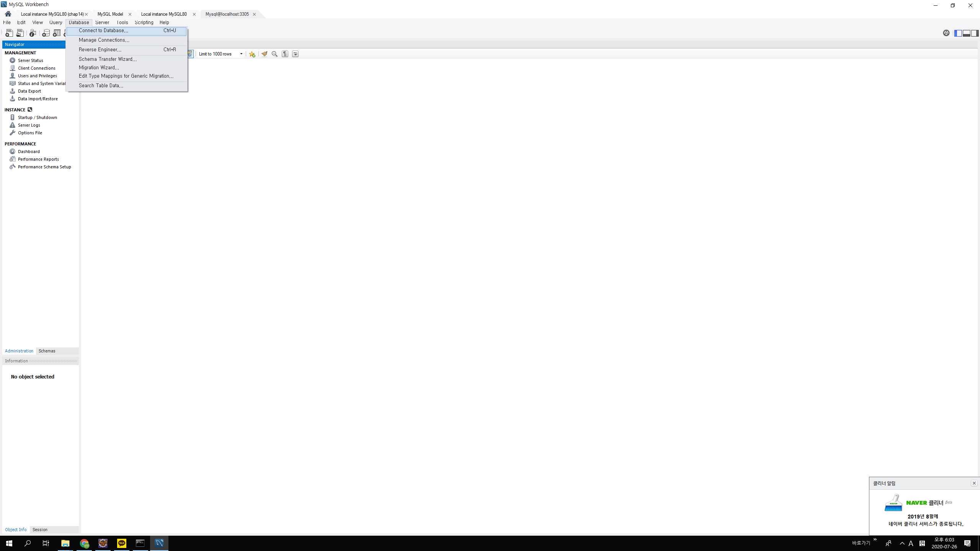
Task: Open File Explorer from the taskbar
Action: coord(65,543)
